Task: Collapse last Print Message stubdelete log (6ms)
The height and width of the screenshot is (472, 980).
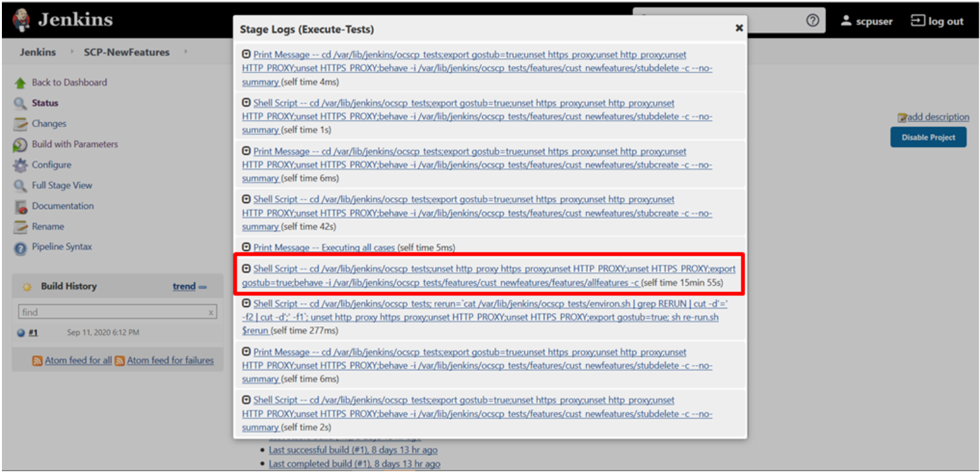Action: [x=246, y=352]
